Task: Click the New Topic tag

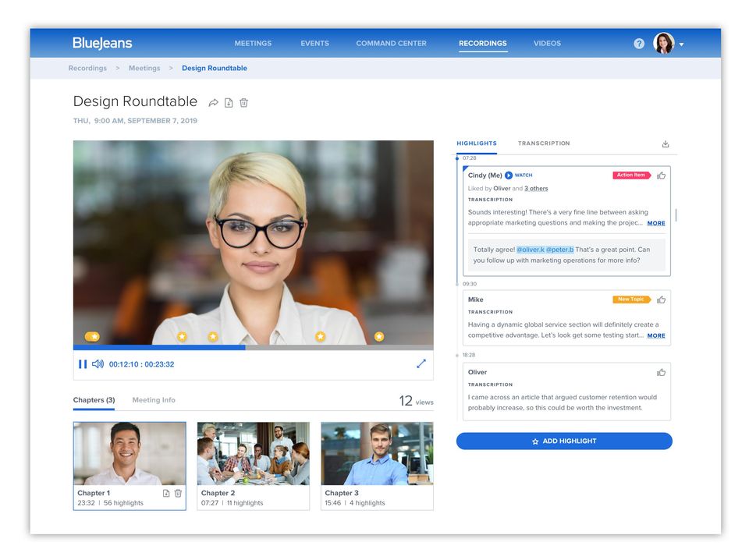Action: pyautogui.click(x=631, y=299)
